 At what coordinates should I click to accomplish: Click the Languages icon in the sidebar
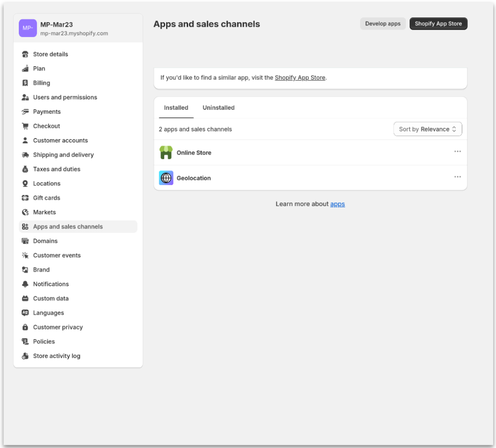(x=25, y=312)
